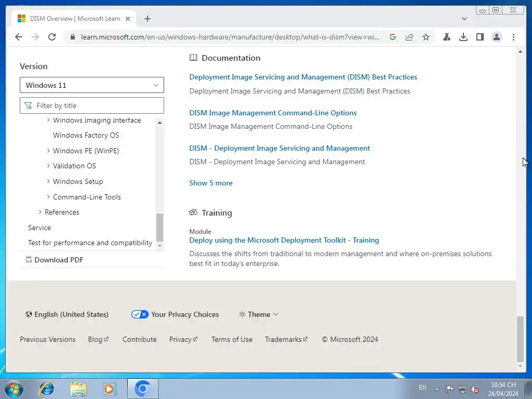Launch Internet Explorer from taskbar

coord(46,389)
